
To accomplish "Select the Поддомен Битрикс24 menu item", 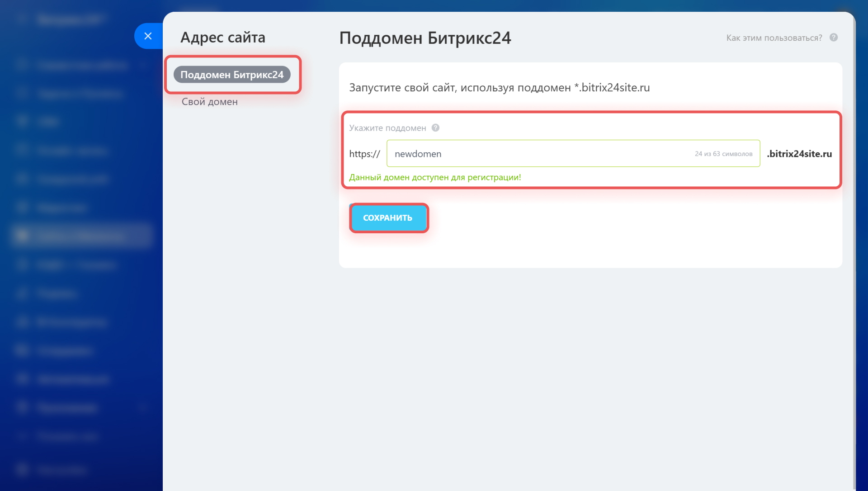I will 232,75.
